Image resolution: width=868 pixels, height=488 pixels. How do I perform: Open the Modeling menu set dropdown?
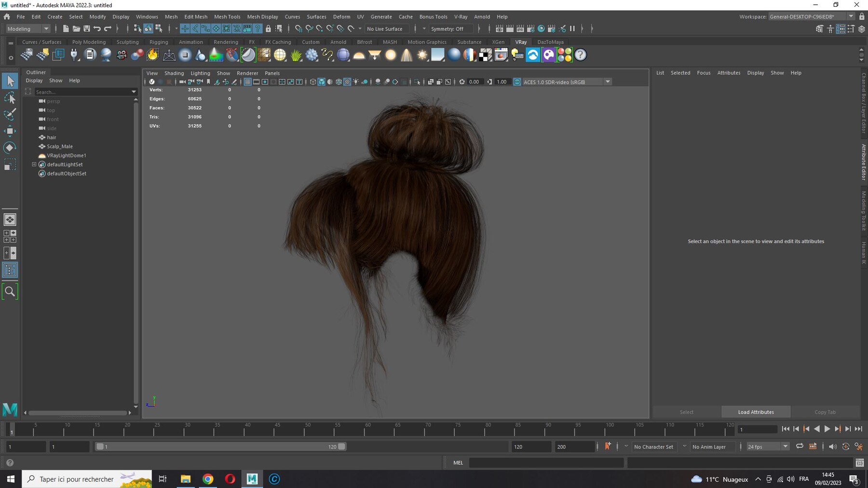tap(28, 29)
